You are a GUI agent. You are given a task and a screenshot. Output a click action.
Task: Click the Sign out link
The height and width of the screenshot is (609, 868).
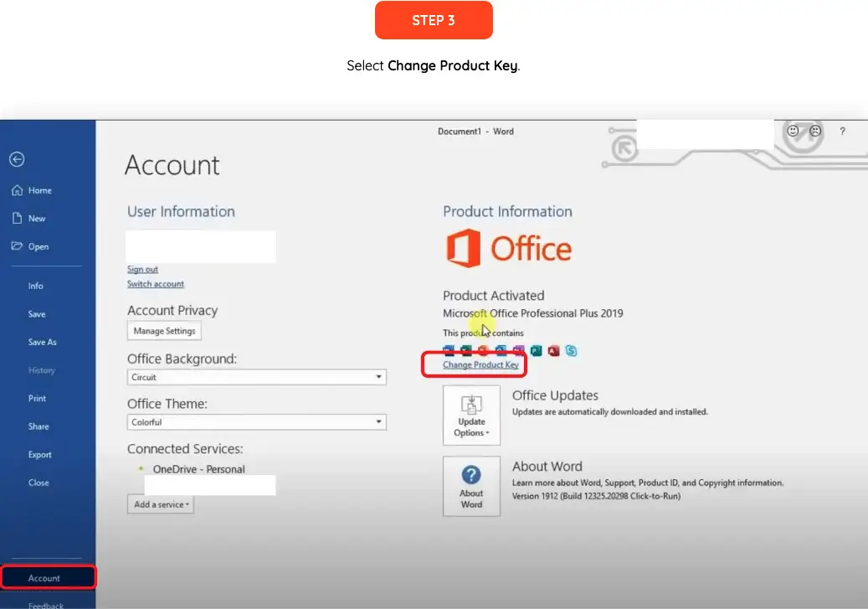point(142,270)
